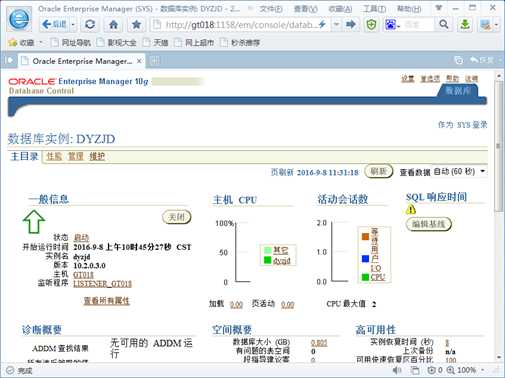The height and width of the screenshot is (378, 505).
Task: Click the SQL response time warning icon
Action: 411,209
